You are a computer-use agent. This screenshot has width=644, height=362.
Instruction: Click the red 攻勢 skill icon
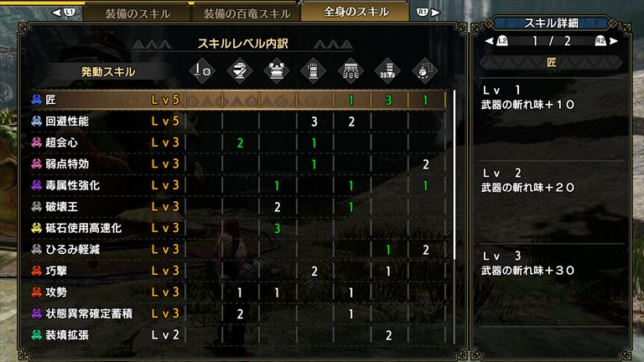click(37, 292)
